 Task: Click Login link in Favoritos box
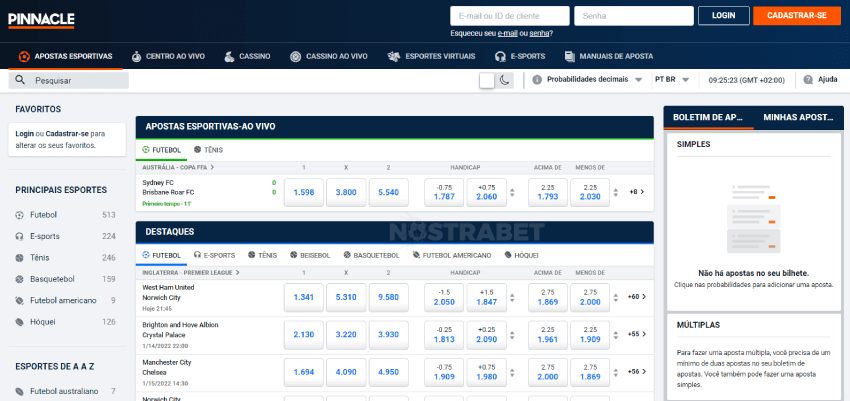pos(24,133)
